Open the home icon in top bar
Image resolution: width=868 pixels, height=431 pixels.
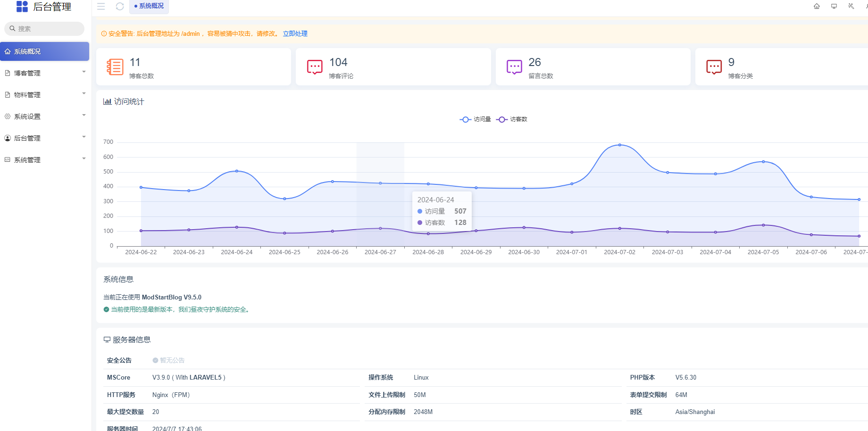pos(817,6)
